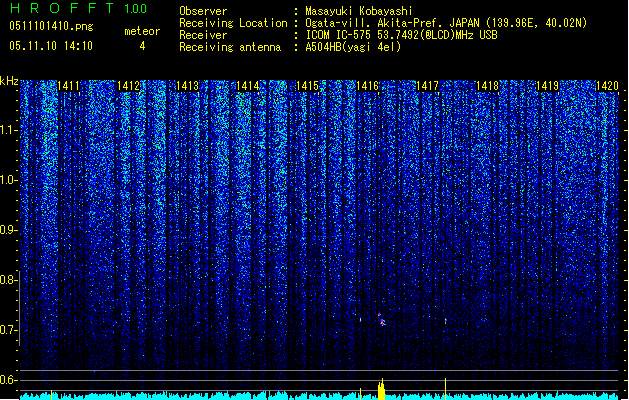This screenshot has height=400, width=629.
Task: Click the 0.8 frequency axis tick
Action: (x=9, y=280)
